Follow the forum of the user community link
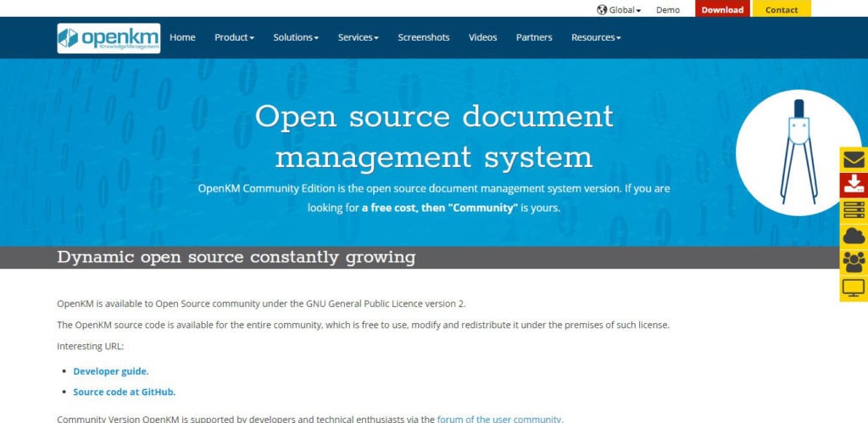 tap(500, 419)
